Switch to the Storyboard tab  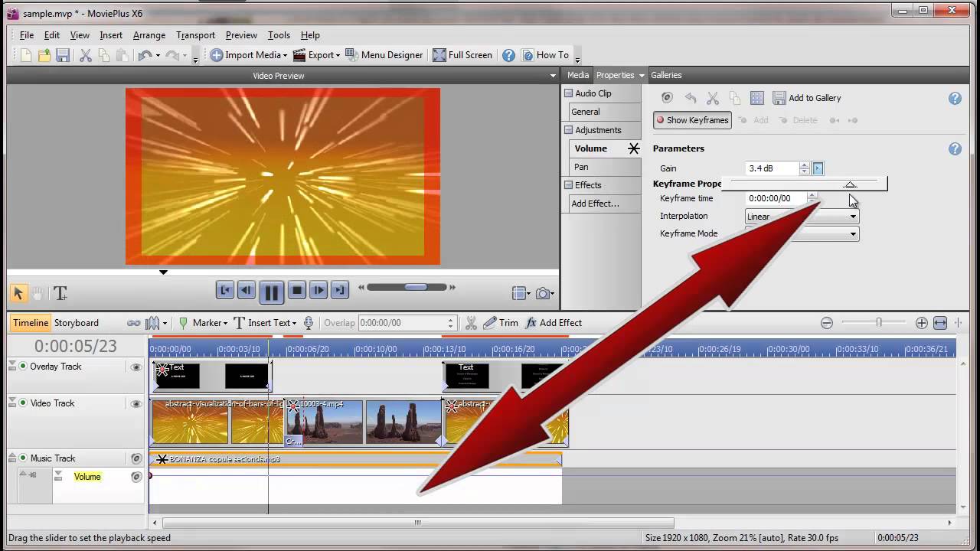[x=77, y=323]
